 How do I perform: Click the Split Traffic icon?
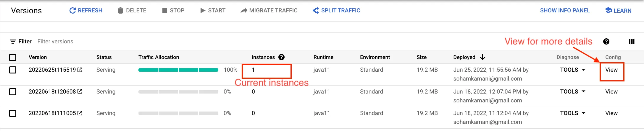316,11
